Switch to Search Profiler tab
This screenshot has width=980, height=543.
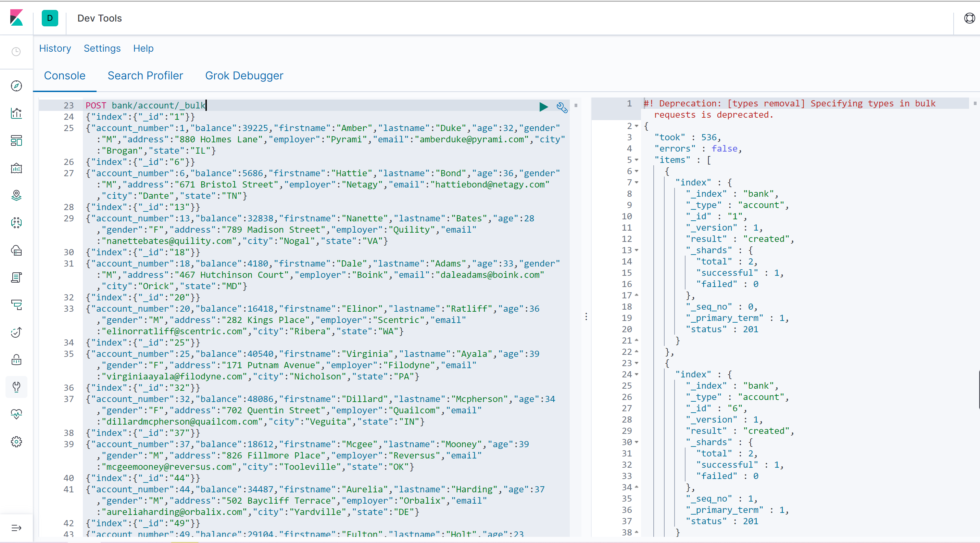145,76
